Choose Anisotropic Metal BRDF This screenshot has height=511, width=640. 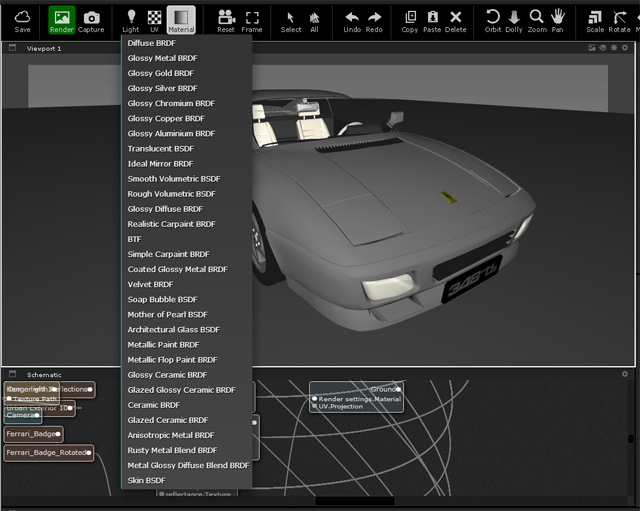(187, 435)
